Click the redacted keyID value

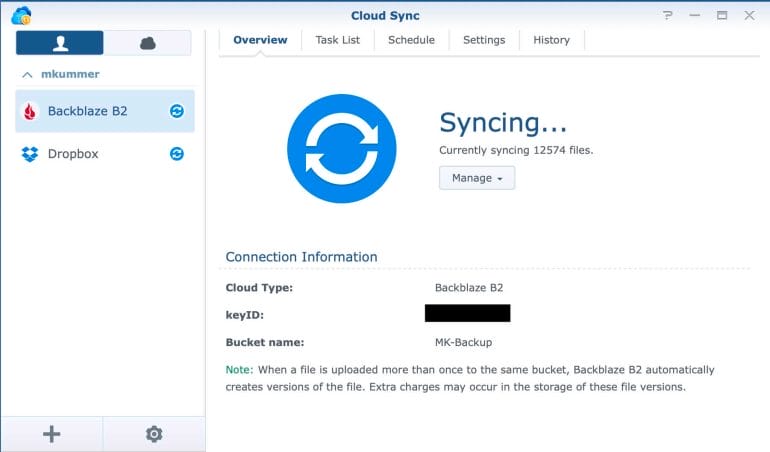[x=468, y=313]
